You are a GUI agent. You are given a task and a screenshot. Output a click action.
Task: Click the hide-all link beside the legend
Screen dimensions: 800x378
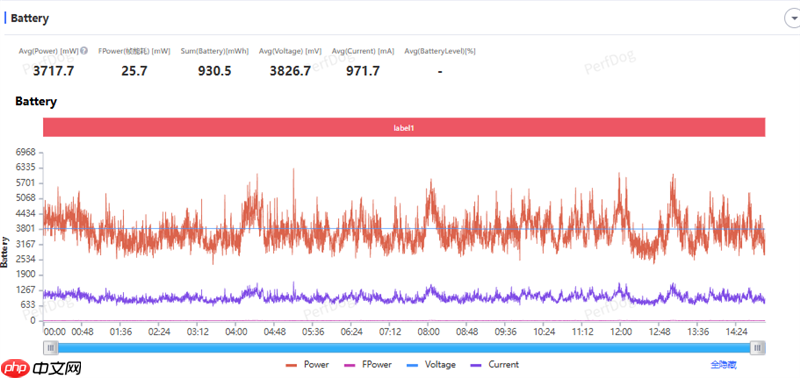coord(723,365)
